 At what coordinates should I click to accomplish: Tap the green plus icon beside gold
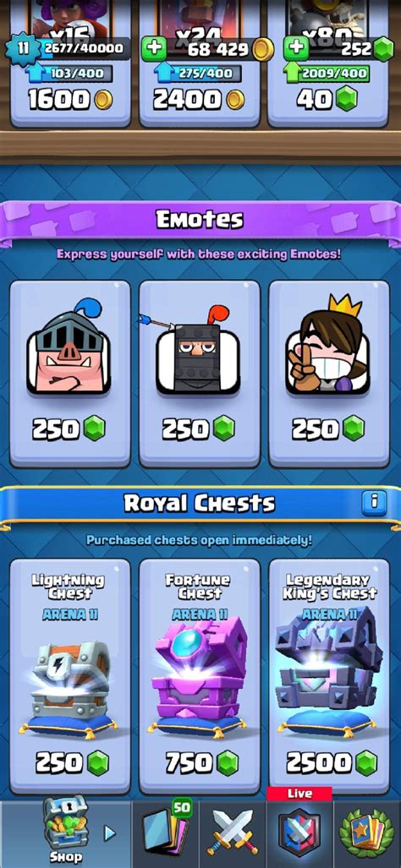click(x=153, y=49)
